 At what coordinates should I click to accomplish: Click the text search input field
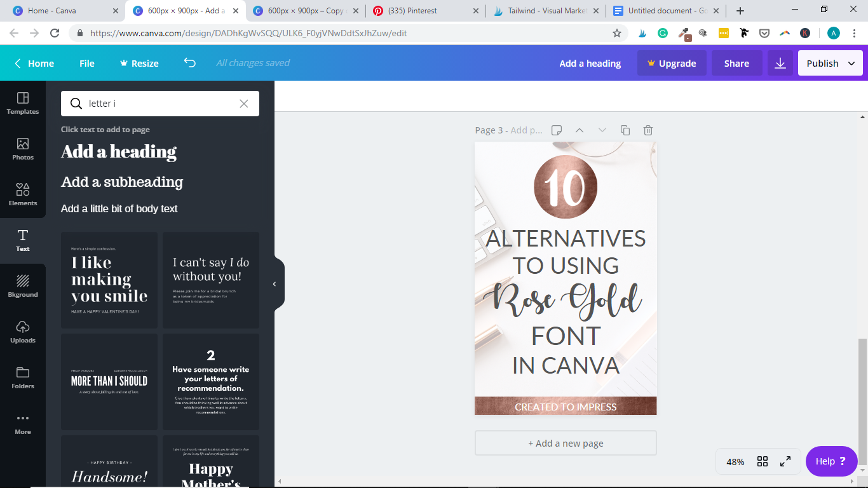pyautogui.click(x=160, y=104)
